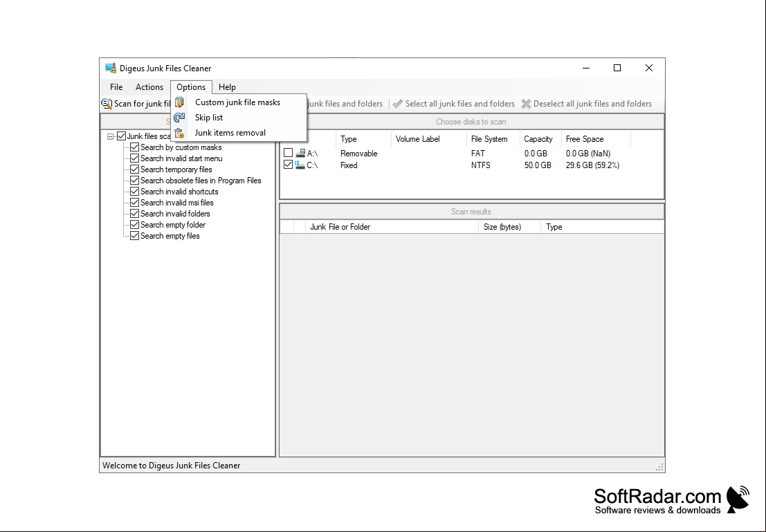Uncheck Search temporary files
The height and width of the screenshot is (532, 766).
point(134,169)
